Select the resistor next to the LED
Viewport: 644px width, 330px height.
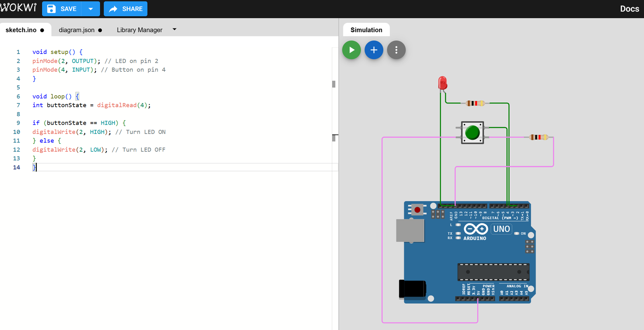click(475, 103)
